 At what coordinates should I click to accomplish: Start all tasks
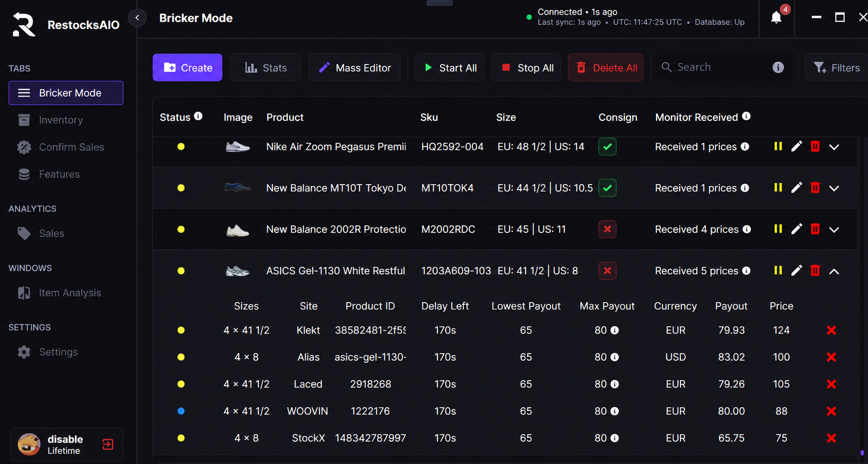(x=450, y=67)
